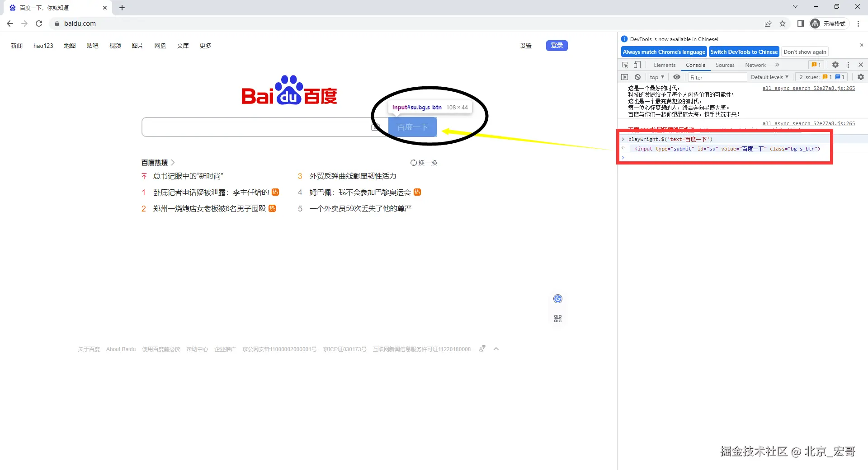Go forward in browser history
Viewport: 868px width, 470px height.
(x=24, y=23)
